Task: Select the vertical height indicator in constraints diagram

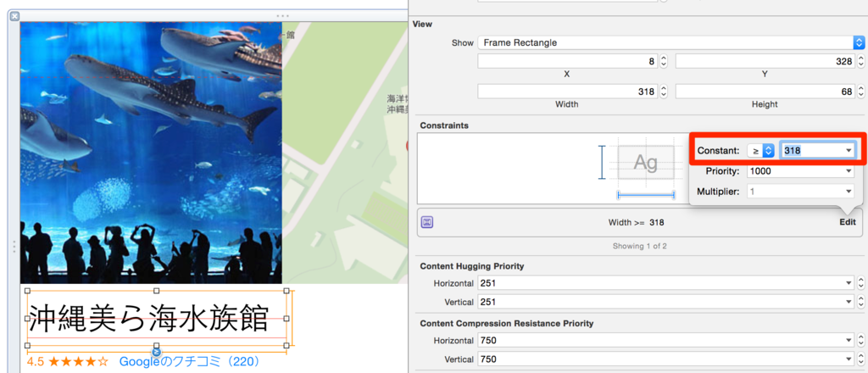Action: click(602, 163)
